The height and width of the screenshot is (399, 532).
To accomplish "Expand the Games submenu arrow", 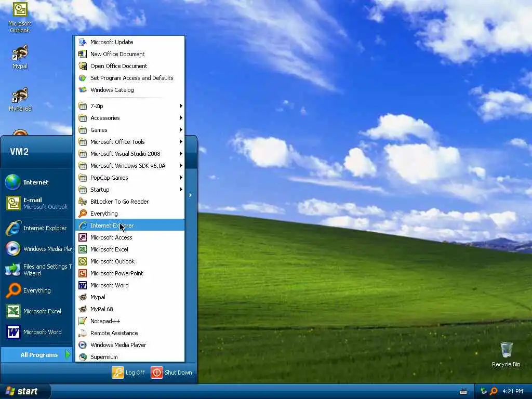I will [x=181, y=129].
